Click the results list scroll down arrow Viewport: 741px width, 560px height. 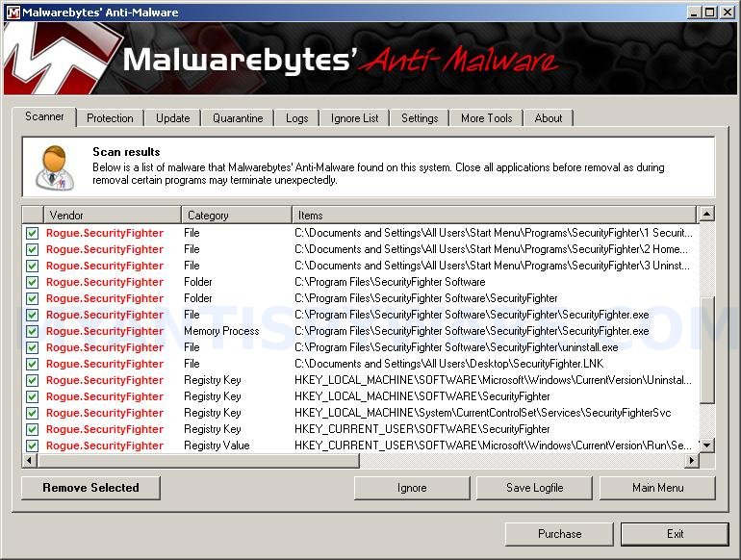coord(706,445)
